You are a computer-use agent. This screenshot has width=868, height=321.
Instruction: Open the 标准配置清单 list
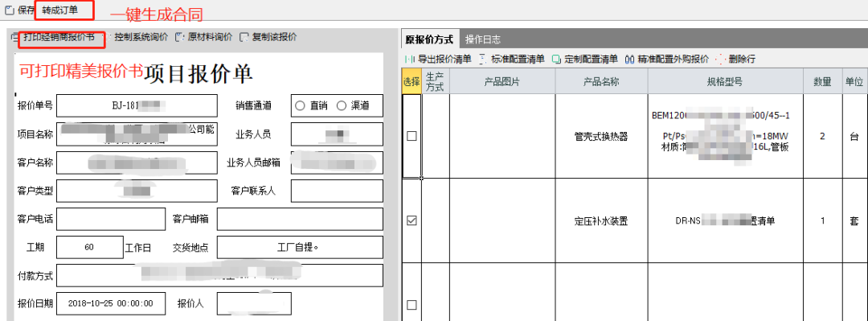coord(518,59)
